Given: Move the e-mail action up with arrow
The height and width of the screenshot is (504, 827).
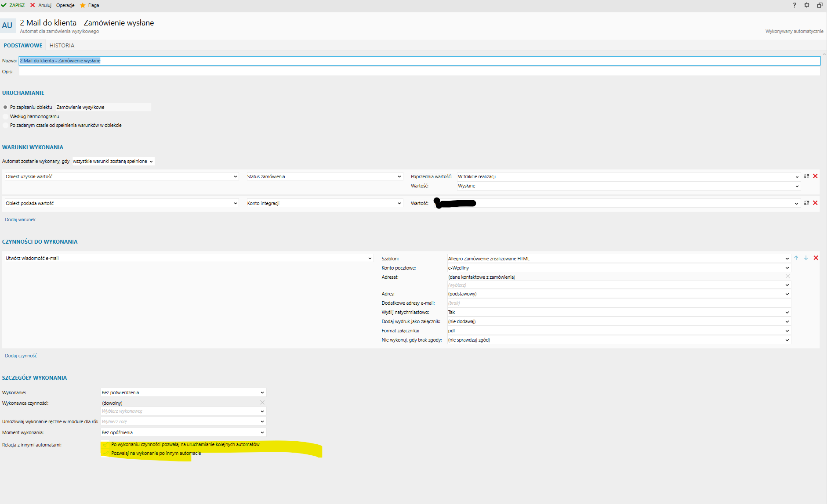Looking at the screenshot, I should coord(796,258).
